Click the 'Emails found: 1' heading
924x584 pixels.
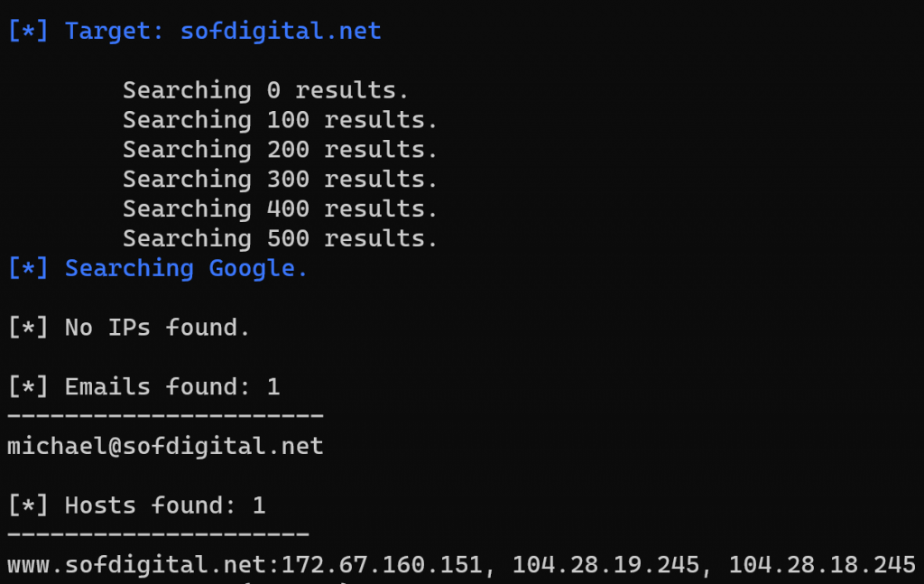143,387
